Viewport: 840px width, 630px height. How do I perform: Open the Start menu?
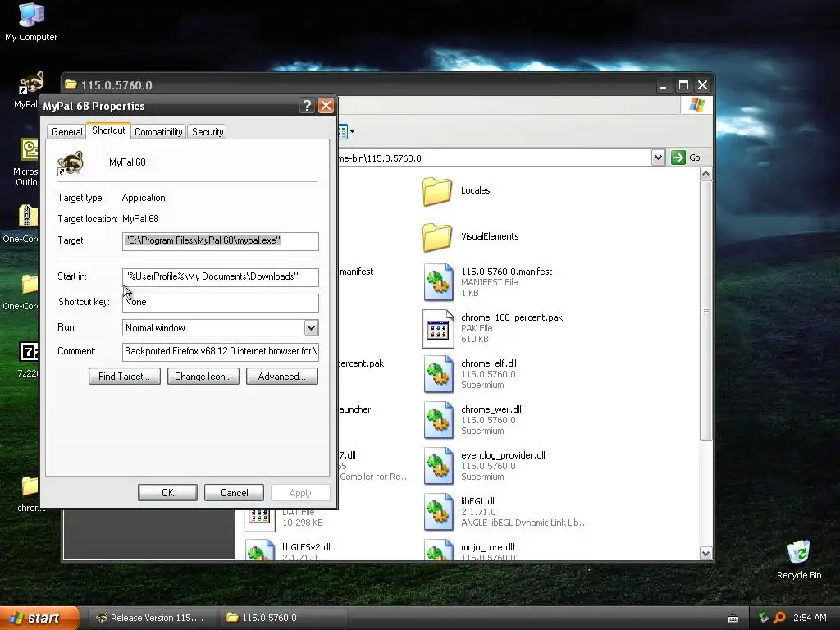point(39,618)
